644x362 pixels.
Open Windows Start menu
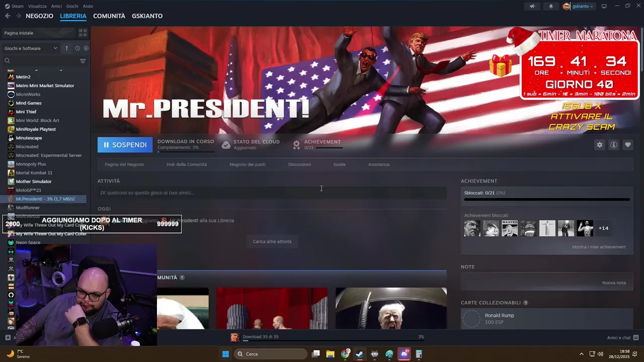point(225,354)
